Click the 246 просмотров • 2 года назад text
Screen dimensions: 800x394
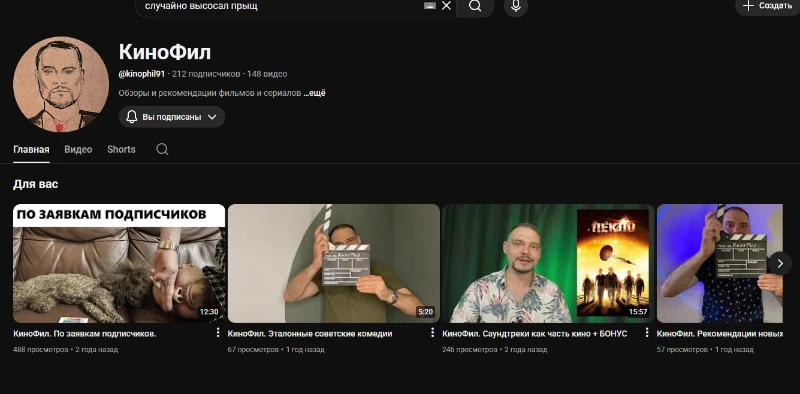coord(494,350)
